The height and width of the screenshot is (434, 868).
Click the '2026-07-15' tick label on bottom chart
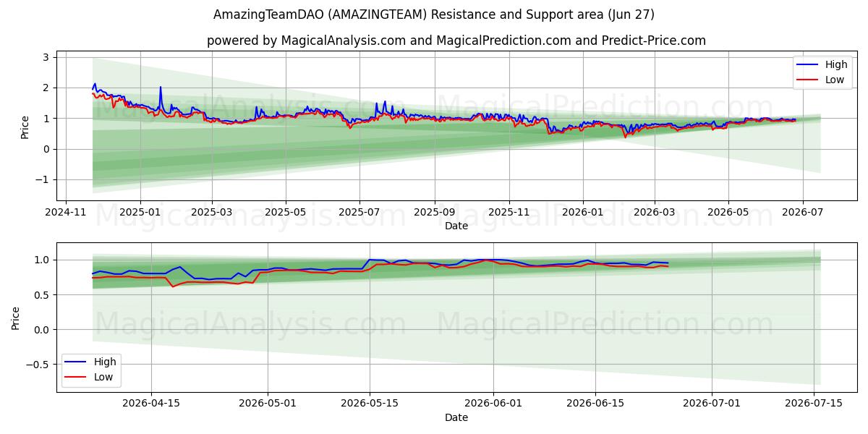point(814,404)
